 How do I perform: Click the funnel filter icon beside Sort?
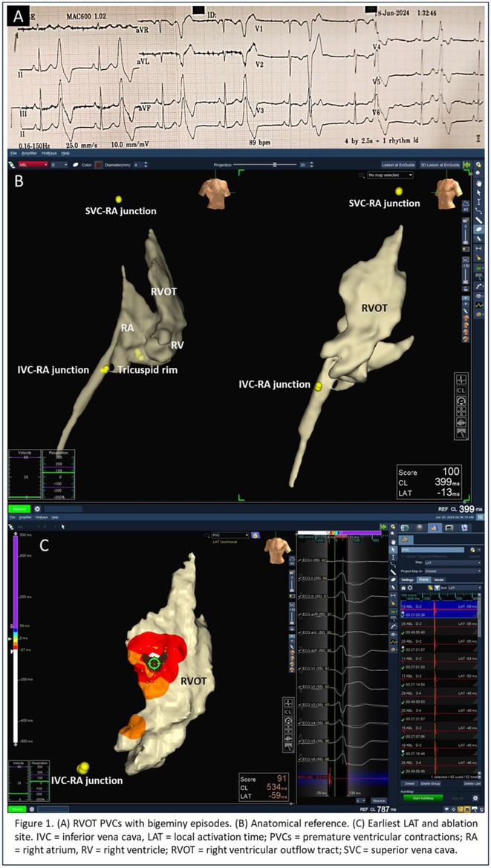pos(438,588)
